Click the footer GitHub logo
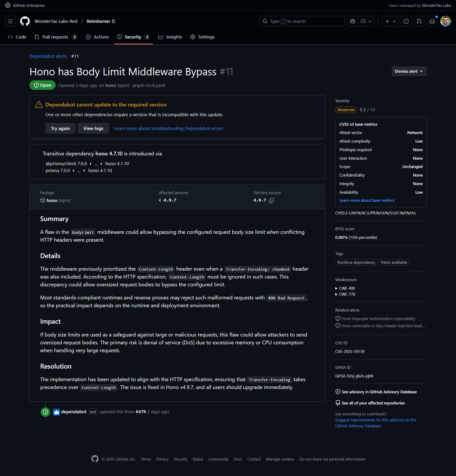Viewport: 456px width, 476px height. 95,459
